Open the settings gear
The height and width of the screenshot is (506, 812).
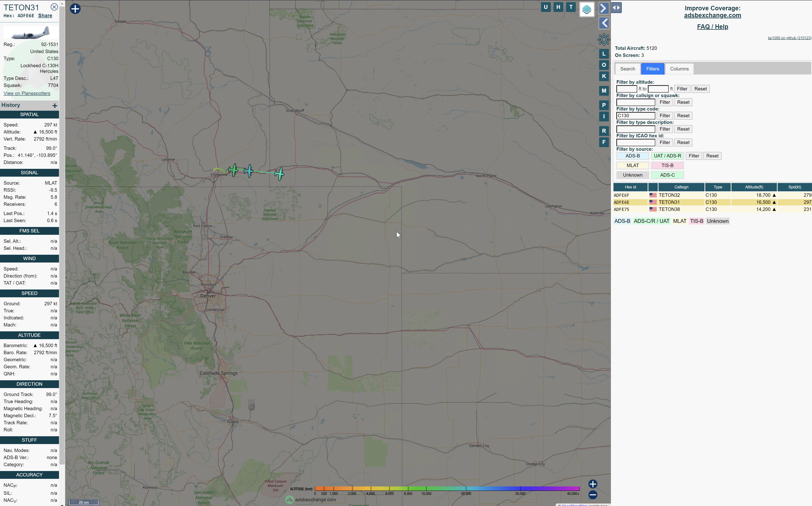tap(604, 39)
